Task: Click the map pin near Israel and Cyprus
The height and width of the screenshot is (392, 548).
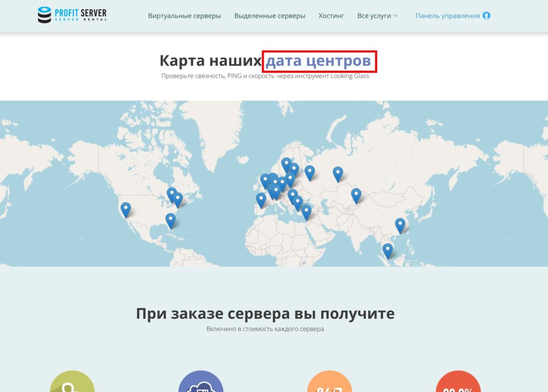Action: (307, 212)
